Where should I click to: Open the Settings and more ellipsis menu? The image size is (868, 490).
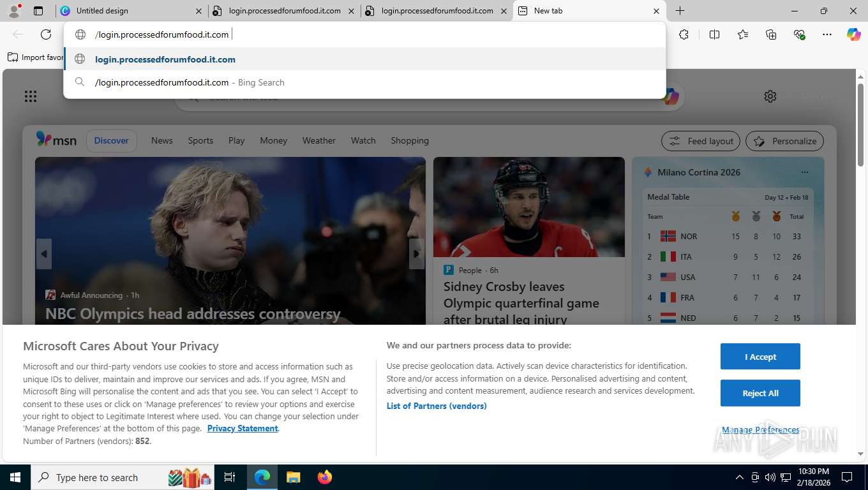[x=827, y=34]
